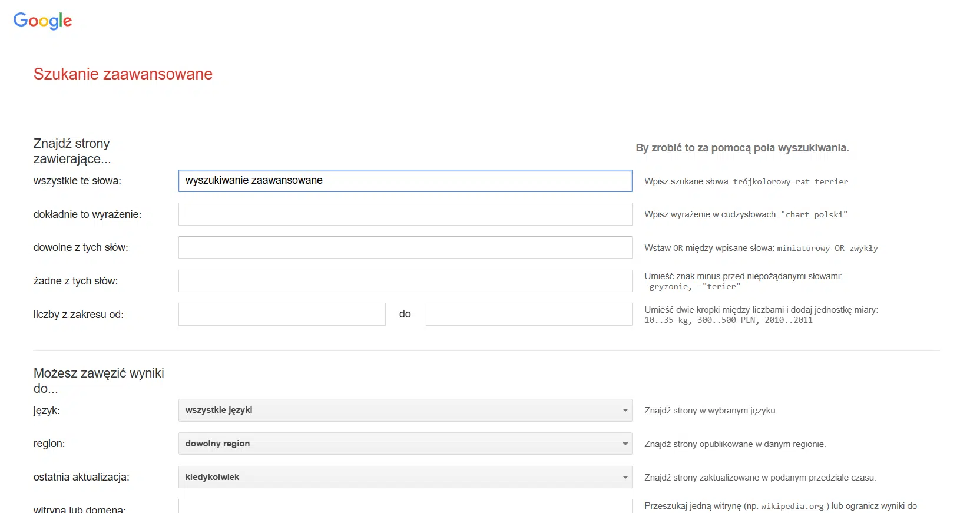Click the 'dokładnie to wyrażenie' input field
980x513 pixels.
(x=405, y=214)
